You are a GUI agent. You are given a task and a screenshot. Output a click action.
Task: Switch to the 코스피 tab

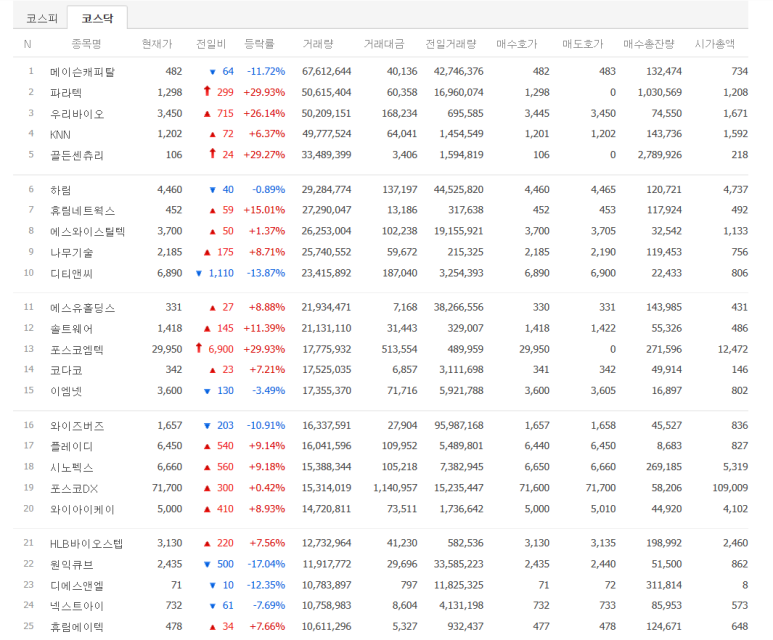[40, 17]
